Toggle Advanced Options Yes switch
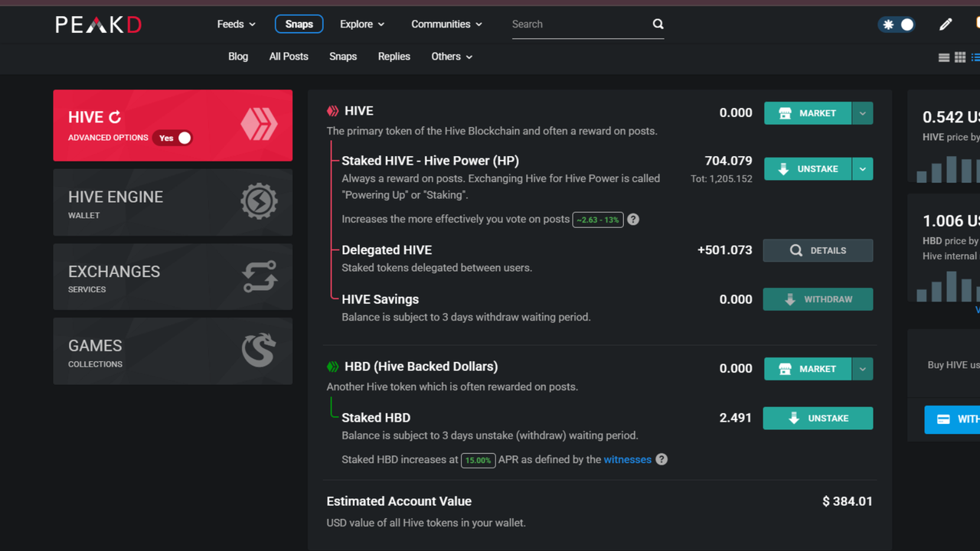The height and width of the screenshot is (551, 980). click(172, 138)
